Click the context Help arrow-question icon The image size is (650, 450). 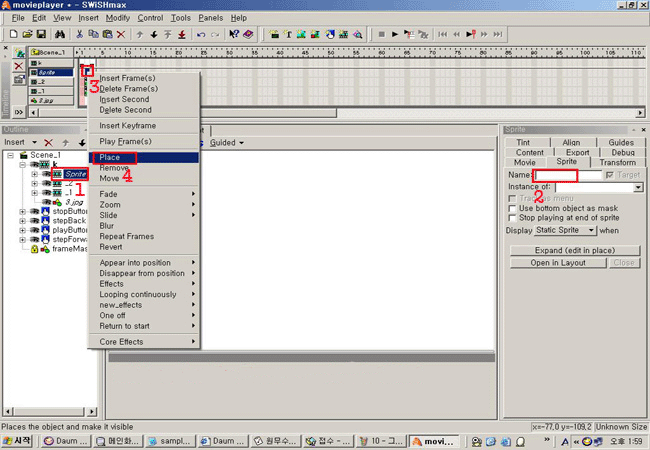pyautogui.click(x=234, y=34)
